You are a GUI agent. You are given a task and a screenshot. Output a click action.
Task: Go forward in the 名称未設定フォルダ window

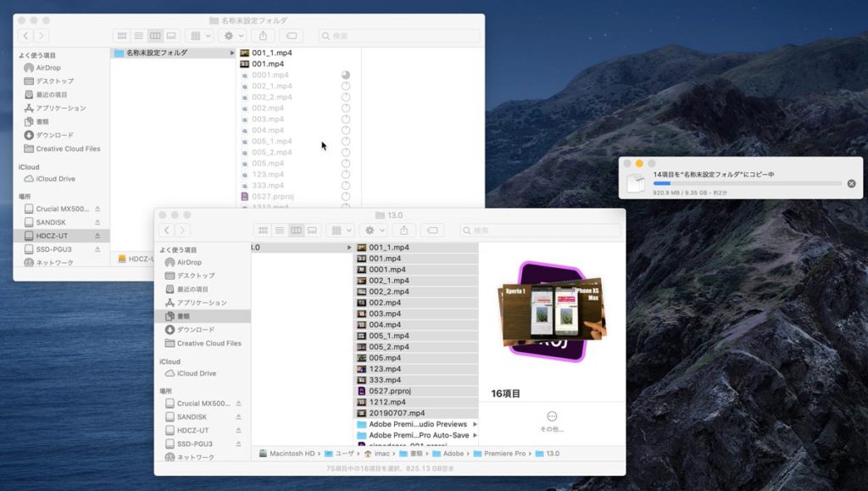(x=41, y=36)
